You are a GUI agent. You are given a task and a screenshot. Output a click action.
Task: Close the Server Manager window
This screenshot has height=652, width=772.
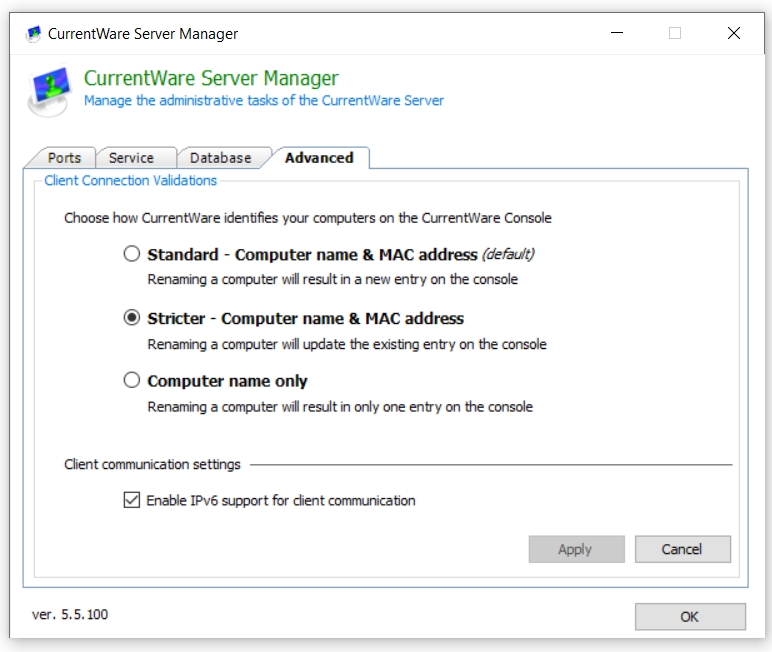click(734, 33)
